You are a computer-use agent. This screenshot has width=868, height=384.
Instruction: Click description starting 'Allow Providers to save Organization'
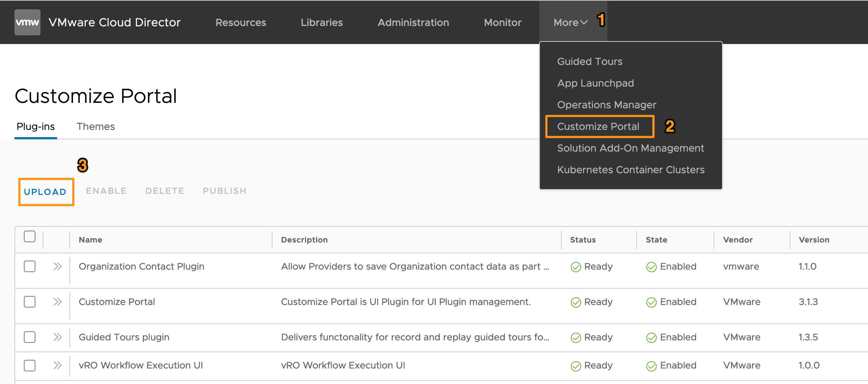click(415, 266)
